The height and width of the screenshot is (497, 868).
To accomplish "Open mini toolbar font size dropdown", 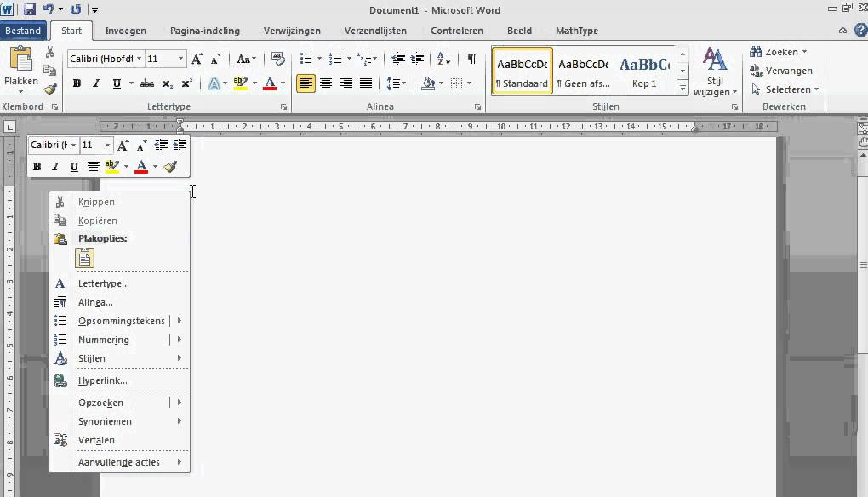I will coord(107,146).
